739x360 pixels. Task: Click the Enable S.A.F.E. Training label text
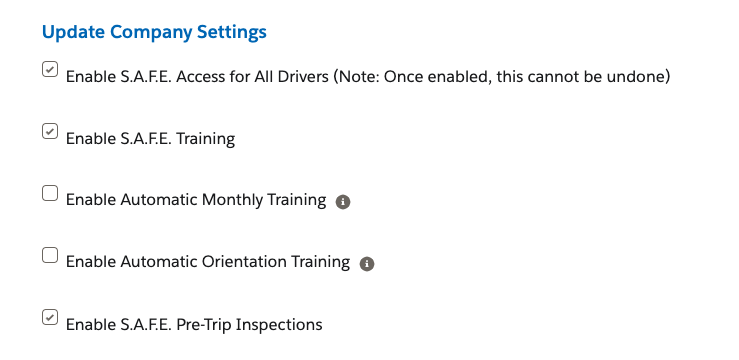point(150,139)
